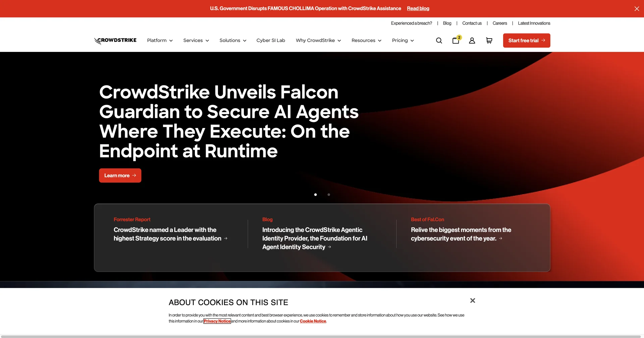The width and height of the screenshot is (644, 338).
Task: Expand the Why CrowdStrike menu
Action: pyautogui.click(x=318, y=41)
